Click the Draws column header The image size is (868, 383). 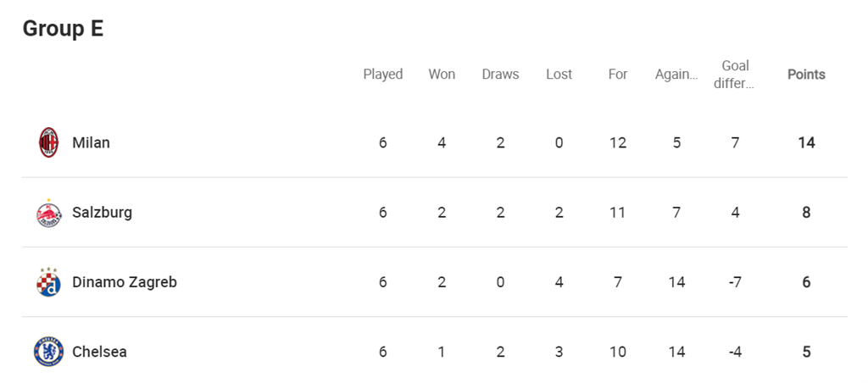tap(500, 75)
